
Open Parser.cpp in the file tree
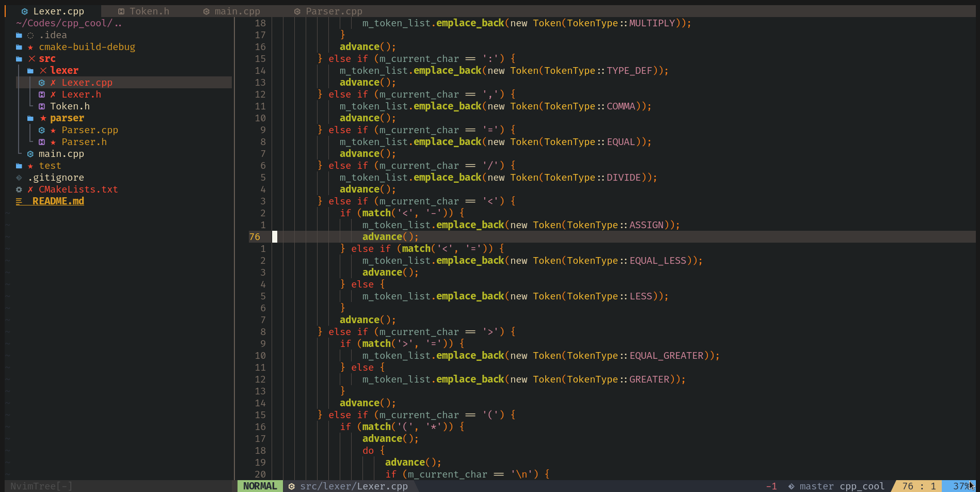click(90, 130)
